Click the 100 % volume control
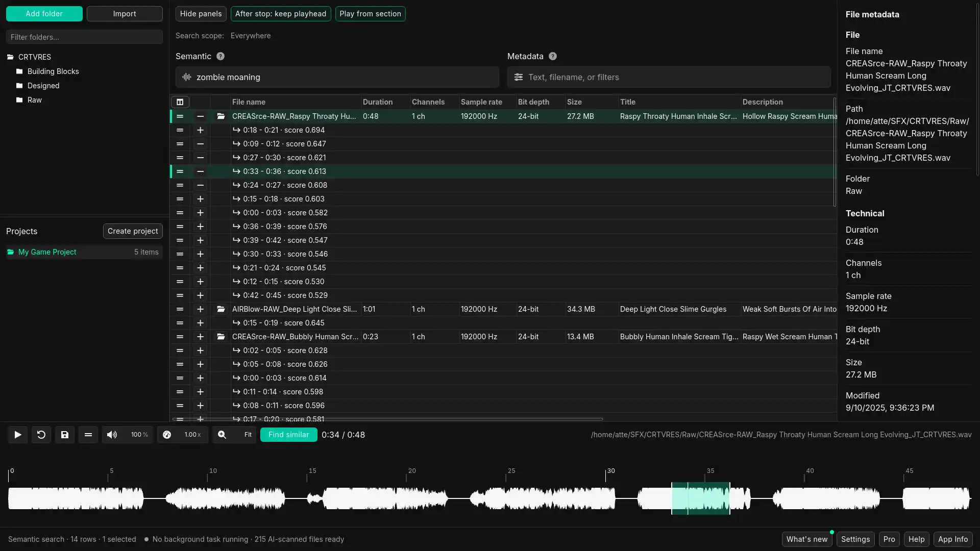980x551 pixels. point(139,435)
